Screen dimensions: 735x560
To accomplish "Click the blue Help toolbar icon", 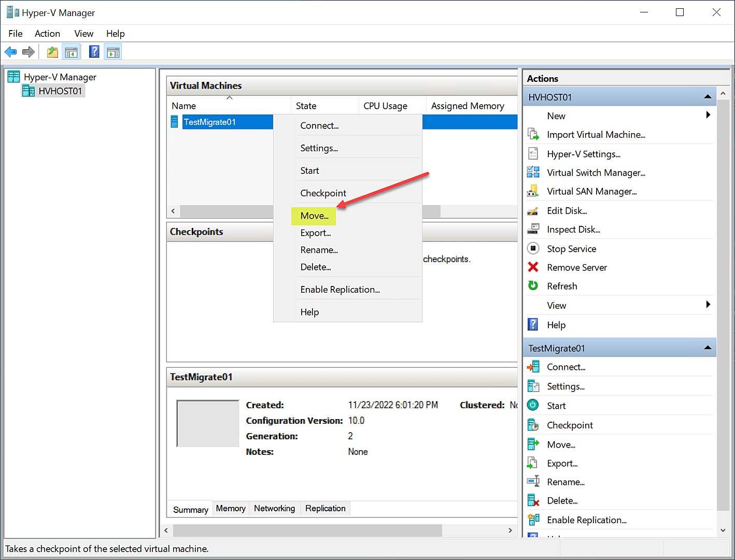I will 94,52.
